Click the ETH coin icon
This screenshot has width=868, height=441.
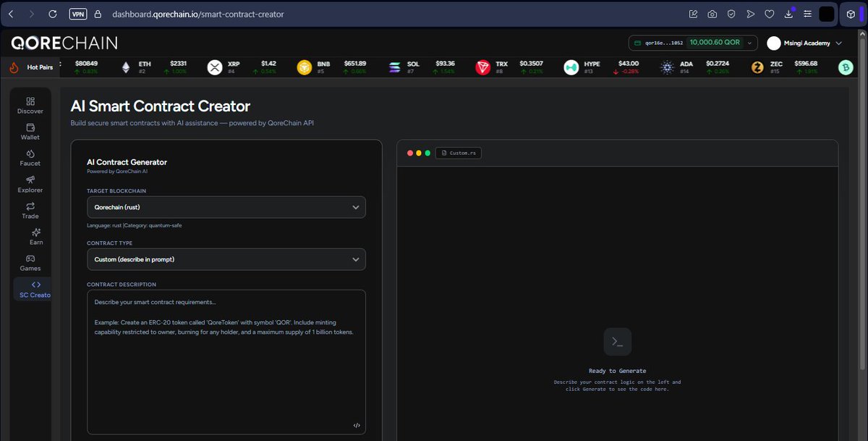[126, 67]
